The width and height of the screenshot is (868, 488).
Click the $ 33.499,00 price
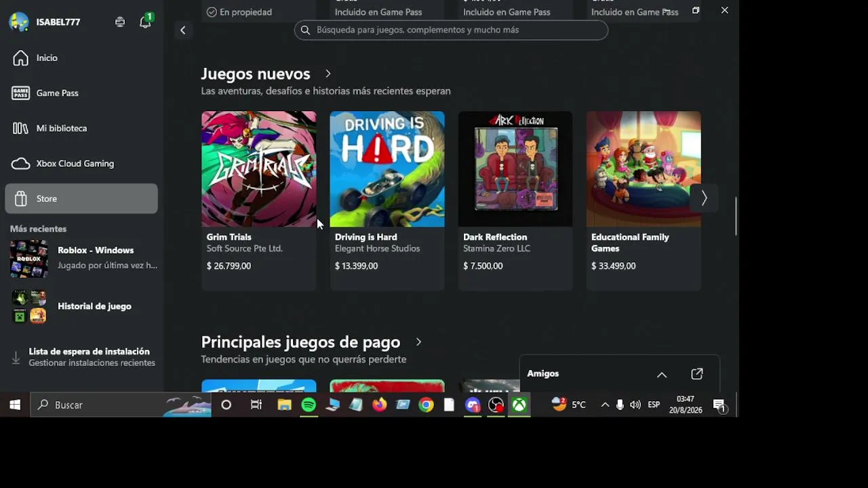tap(613, 266)
